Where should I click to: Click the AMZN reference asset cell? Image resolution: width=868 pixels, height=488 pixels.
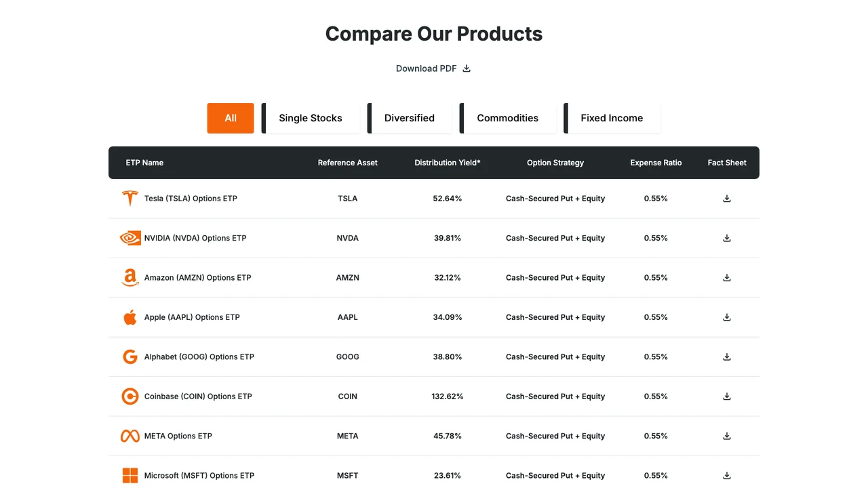coord(348,278)
